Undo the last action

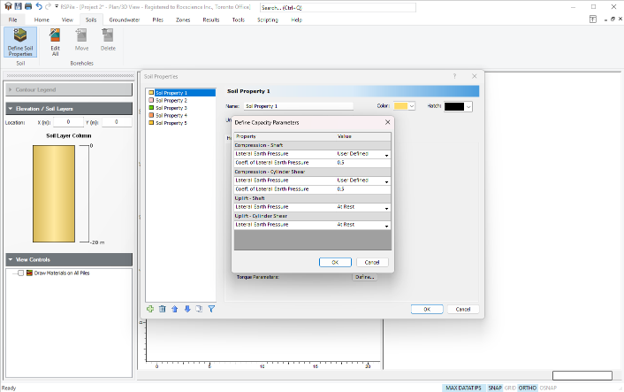coord(39,6)
